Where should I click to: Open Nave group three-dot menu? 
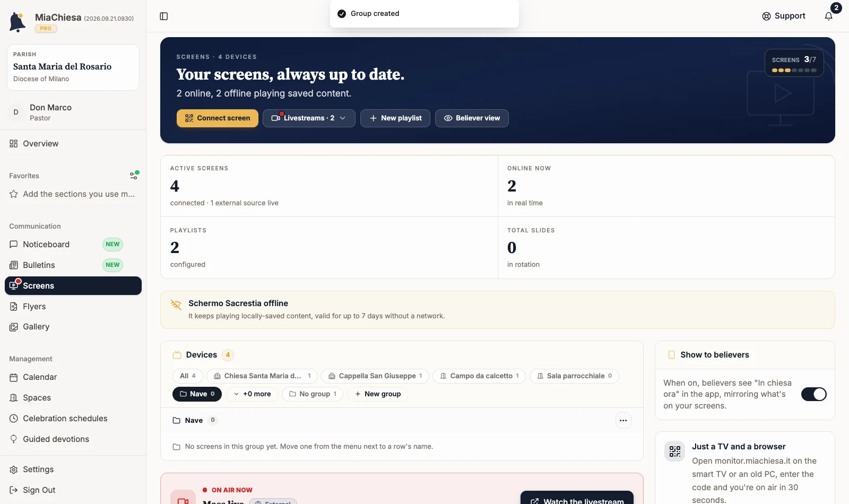(623, 421)
